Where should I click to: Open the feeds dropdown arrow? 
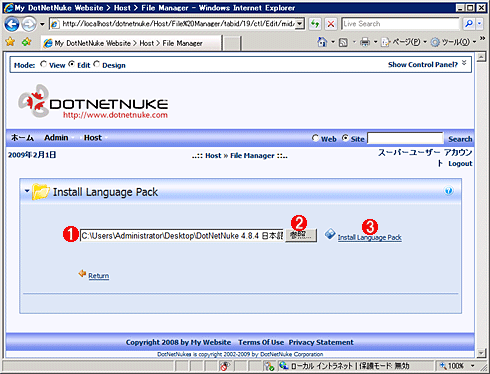pos(354,42)
